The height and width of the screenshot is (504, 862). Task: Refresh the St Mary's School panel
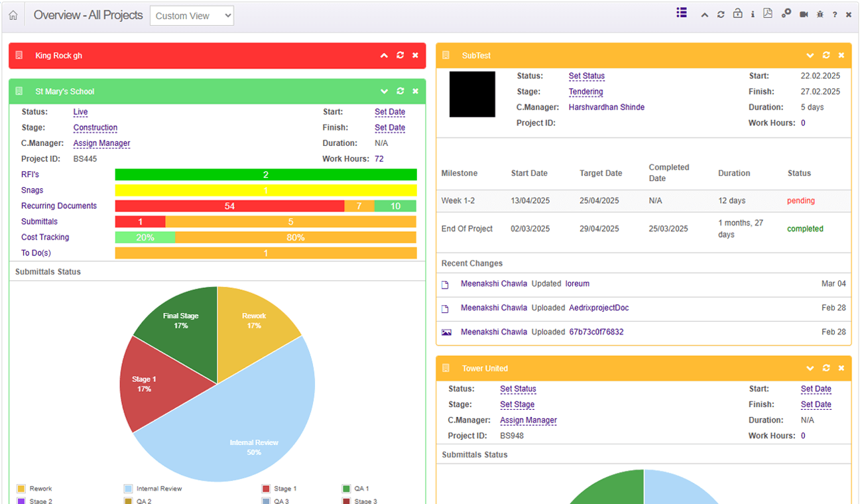400,92
